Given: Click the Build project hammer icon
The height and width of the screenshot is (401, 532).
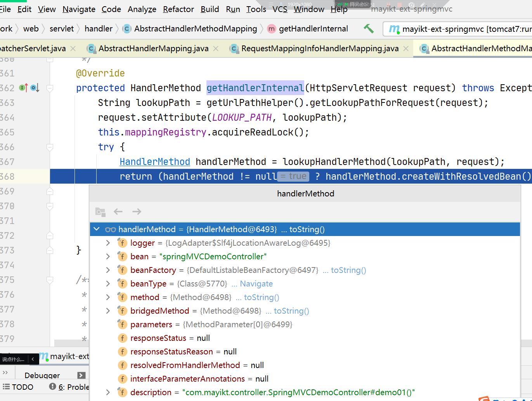Looking at the screenshot, I should point(368,28).
